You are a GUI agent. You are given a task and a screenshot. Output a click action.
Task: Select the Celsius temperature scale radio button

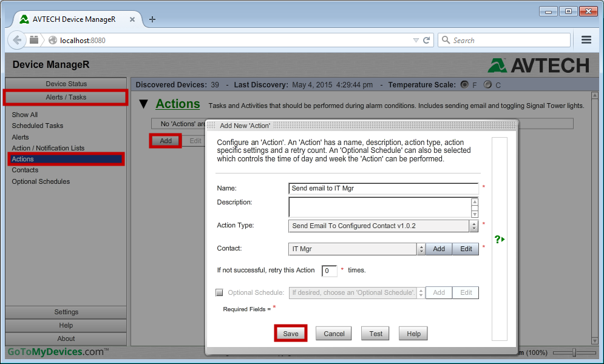[487, 85]
